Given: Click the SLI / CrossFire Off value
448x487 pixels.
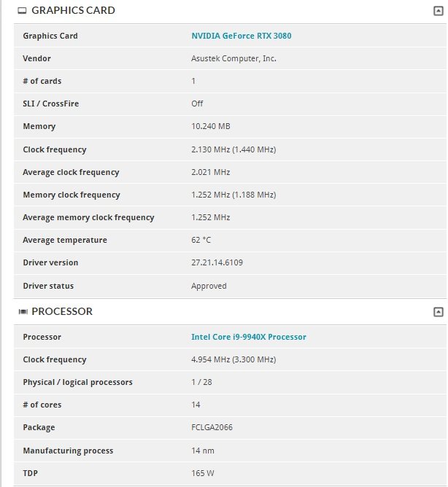Looking at the screenshot, I should [197, 104].
